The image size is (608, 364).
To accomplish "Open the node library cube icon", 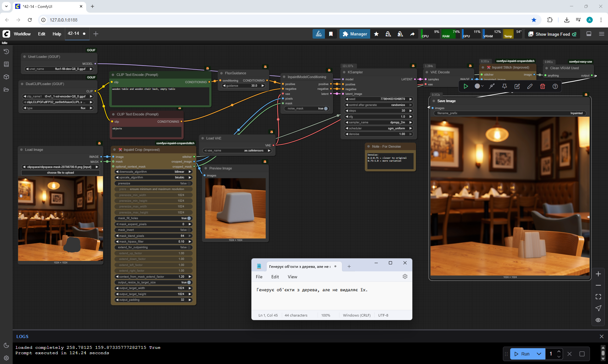I will tap(6, 77).
